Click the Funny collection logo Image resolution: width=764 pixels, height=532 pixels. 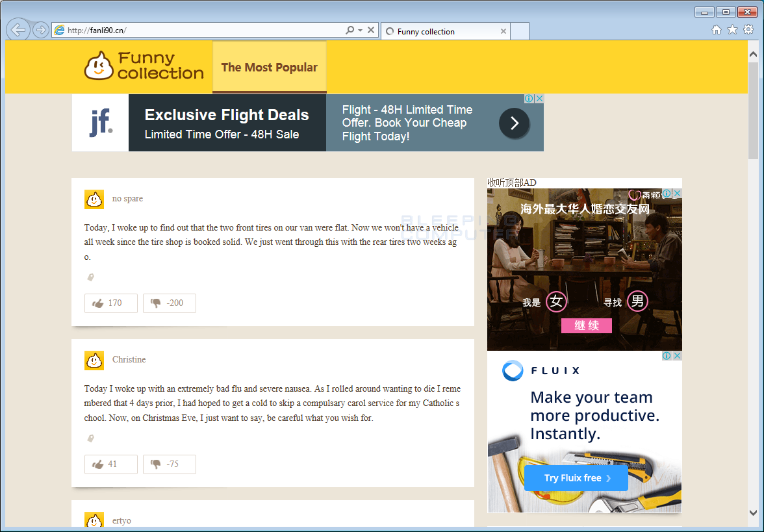click(144, 66)
